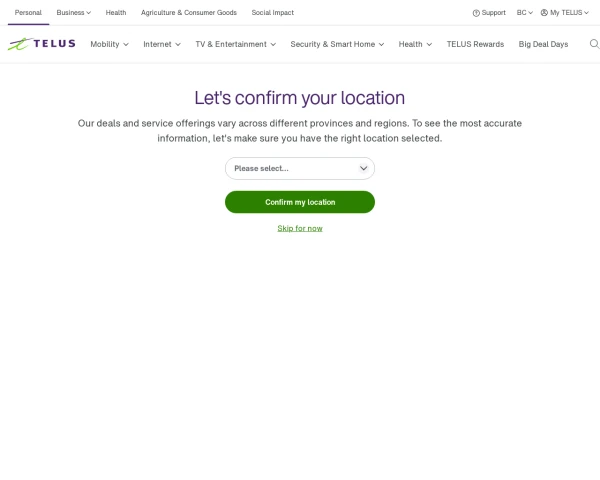Open the BC province selector

(x=525, y=13)
